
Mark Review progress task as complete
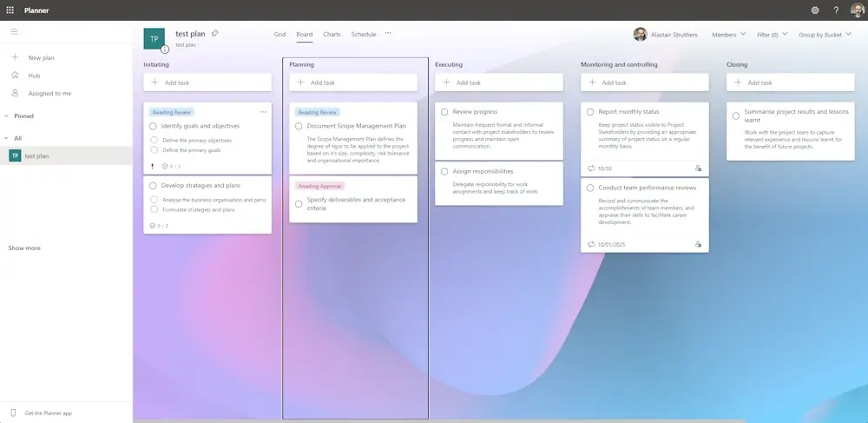[444, 112]
